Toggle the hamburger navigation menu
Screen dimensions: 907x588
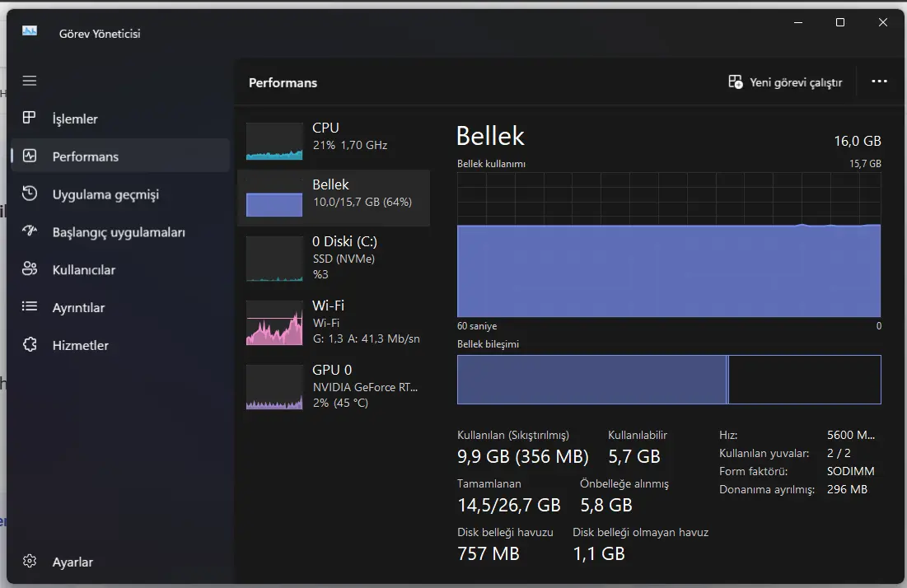point(30,81)
